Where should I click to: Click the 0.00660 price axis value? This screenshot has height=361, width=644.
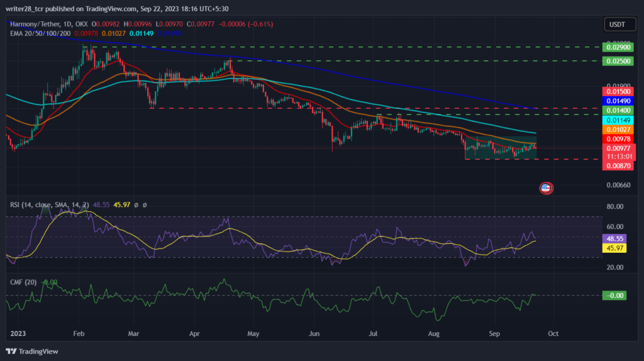pyautogui.click(x=618, y=186)
